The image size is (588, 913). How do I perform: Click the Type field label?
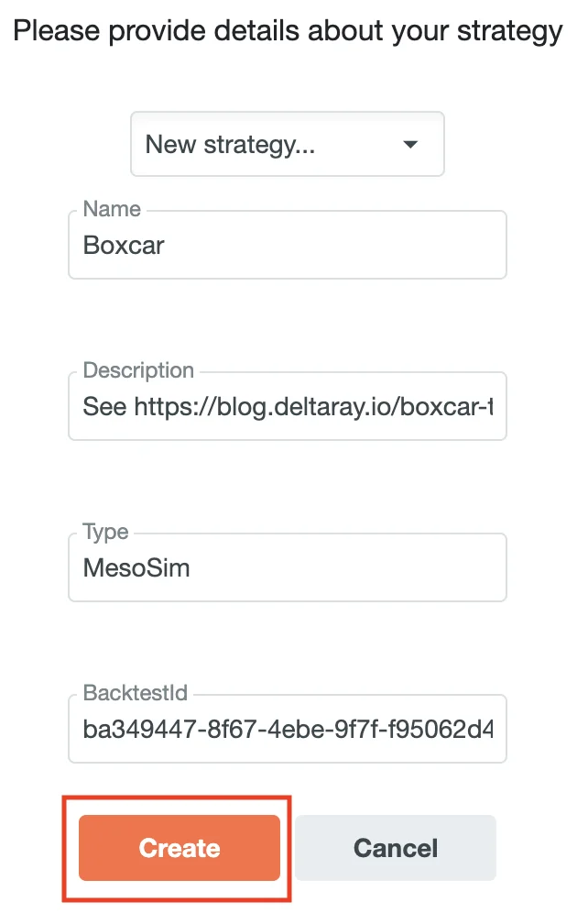click(x=103, y=532)
